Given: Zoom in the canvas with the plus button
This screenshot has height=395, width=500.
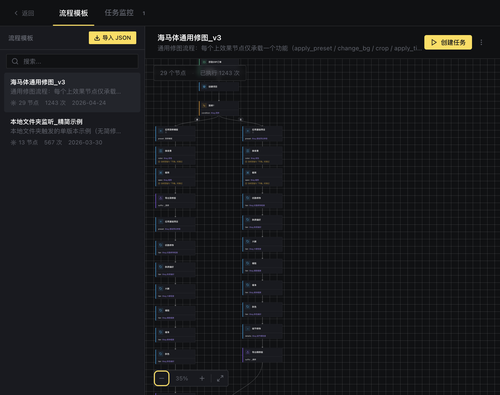Looking at the screenshot, I should (x=202, y=378).
